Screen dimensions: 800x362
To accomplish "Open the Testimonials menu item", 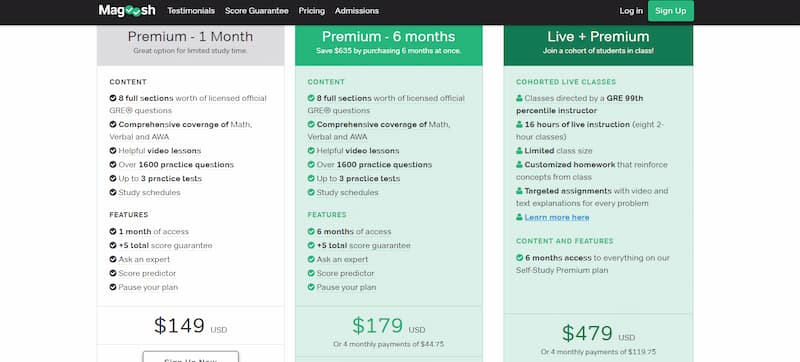I will (191, 11).
